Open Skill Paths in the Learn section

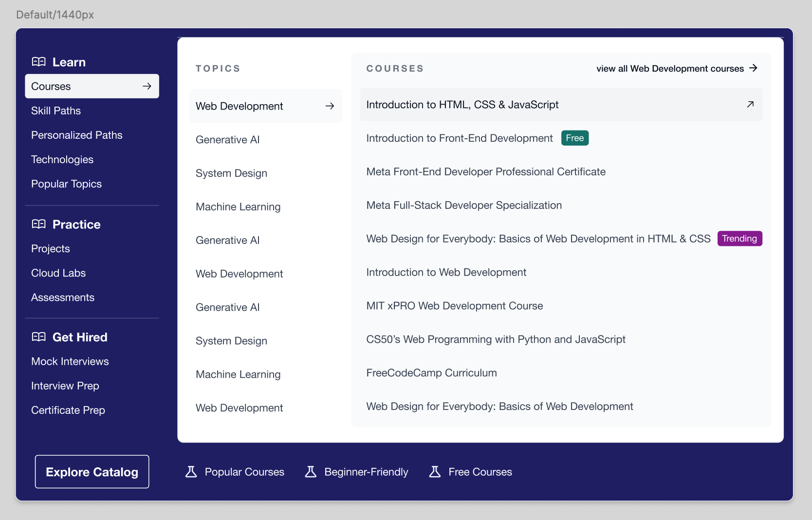56,111
